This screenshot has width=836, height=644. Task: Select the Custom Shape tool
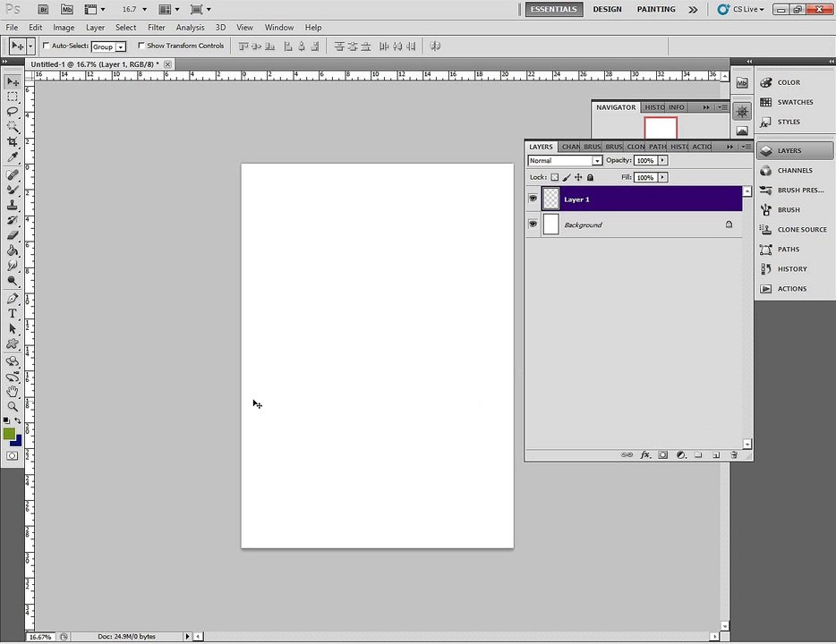[x=13, y=343]
